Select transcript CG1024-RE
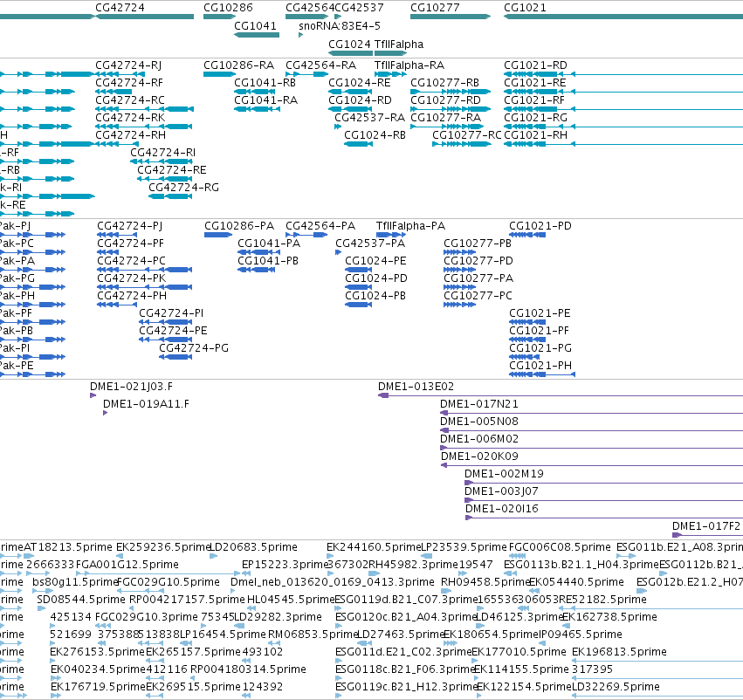Viewport: 743px width, 700px height. tap(359, 82)
